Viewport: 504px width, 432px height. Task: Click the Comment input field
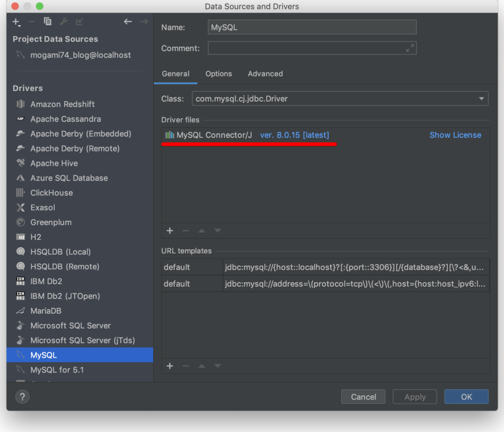tap(312, 48)
